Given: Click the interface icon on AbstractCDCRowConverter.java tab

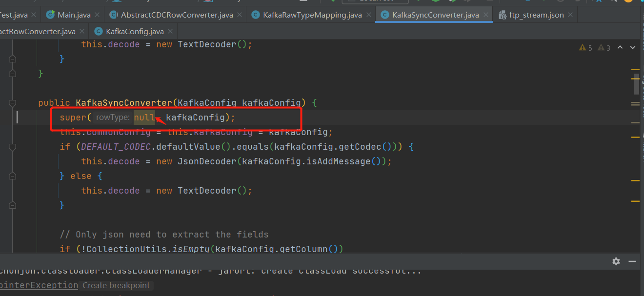Looking at the screenshot, I should (113, 15).
